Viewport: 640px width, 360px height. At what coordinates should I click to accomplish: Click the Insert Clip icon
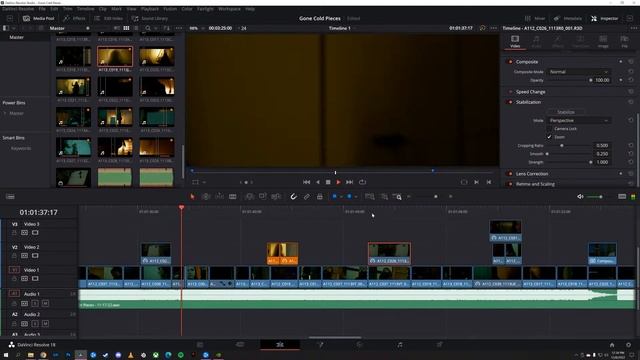[x=249, y=197]
